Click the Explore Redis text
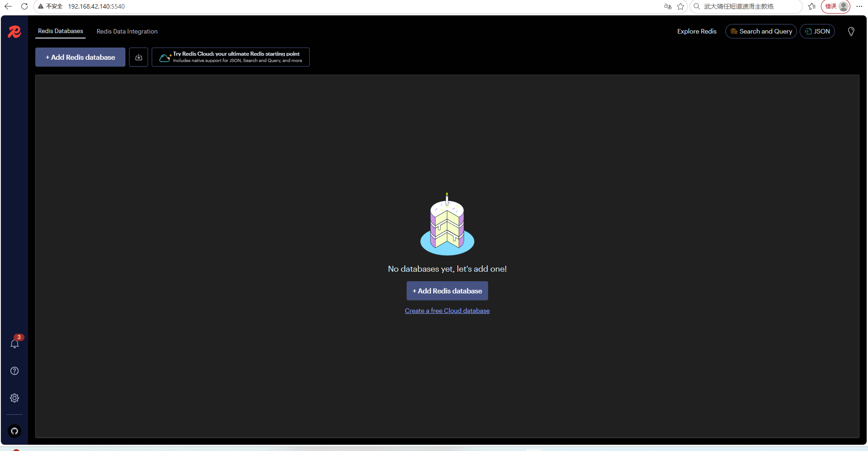This screenshot has height=451, width=868. click(697, 31)
